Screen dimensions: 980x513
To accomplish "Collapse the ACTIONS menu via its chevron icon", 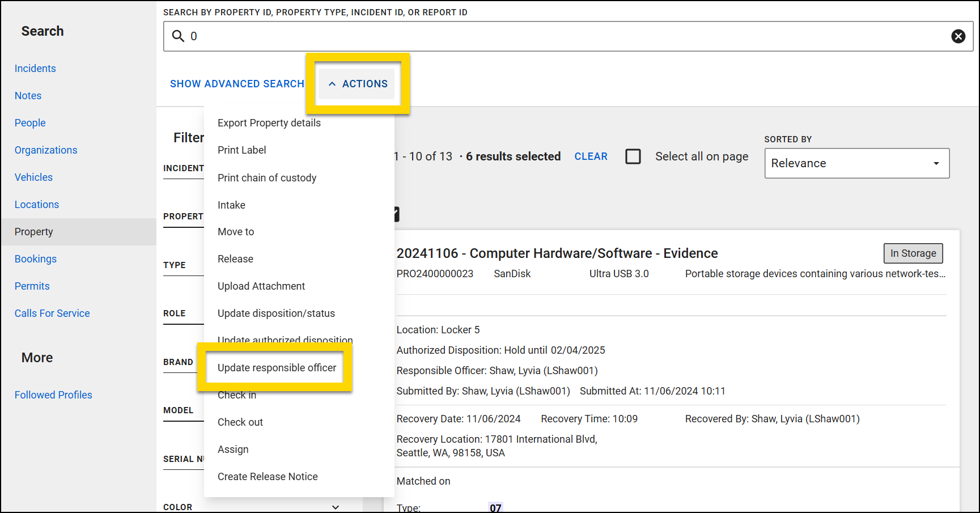I will 333,83.
